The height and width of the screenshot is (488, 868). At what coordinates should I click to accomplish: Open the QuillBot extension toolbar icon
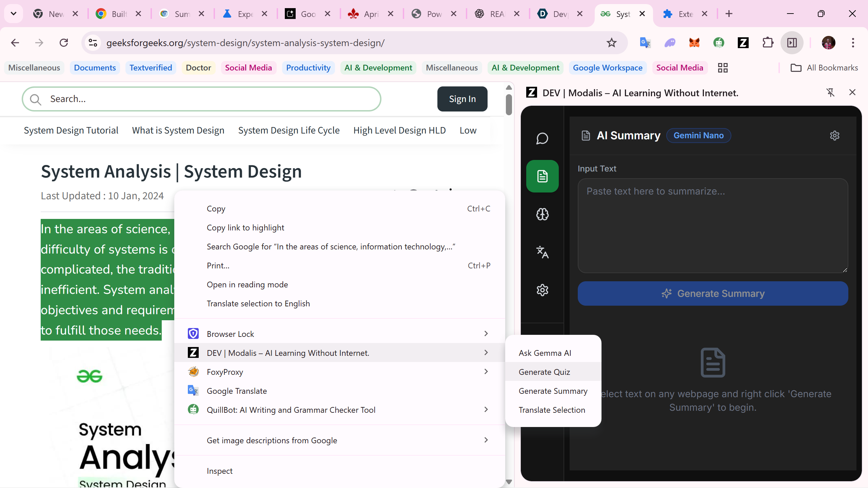pos(718,43)
